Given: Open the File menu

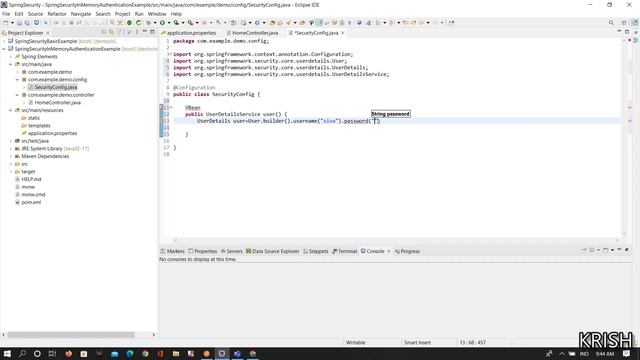Looking at the screenshot, I should pos(6,14).
